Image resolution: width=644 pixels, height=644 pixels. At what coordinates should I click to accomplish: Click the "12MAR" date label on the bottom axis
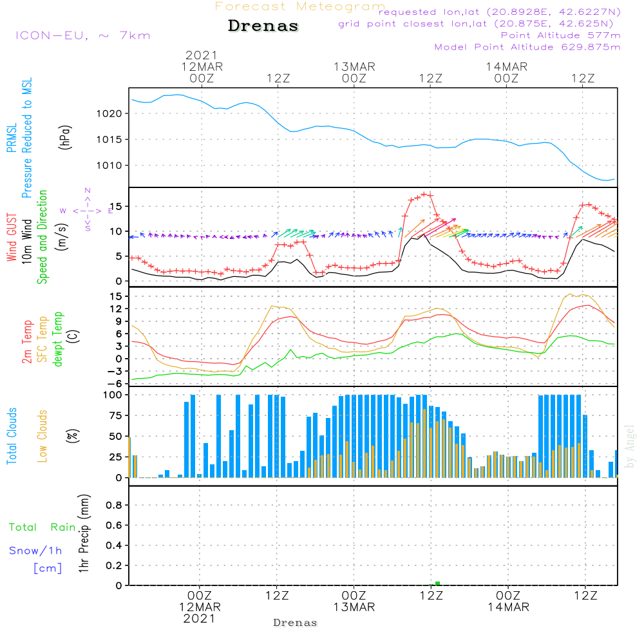(x=200, y=607)
